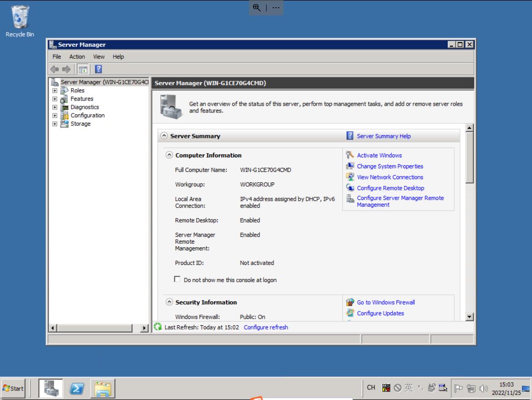Open the Server Manager taskbar button
Image resolution: width=532 pixels, height=400 pixels.
click(x=50, y=388)
